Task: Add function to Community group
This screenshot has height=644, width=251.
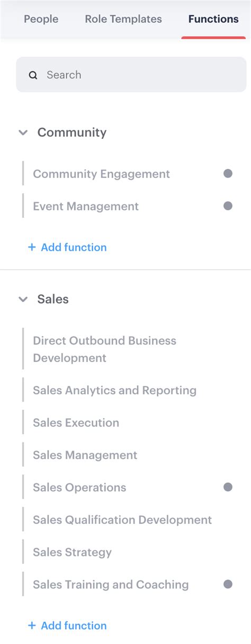Action: [x=67, y=247]
